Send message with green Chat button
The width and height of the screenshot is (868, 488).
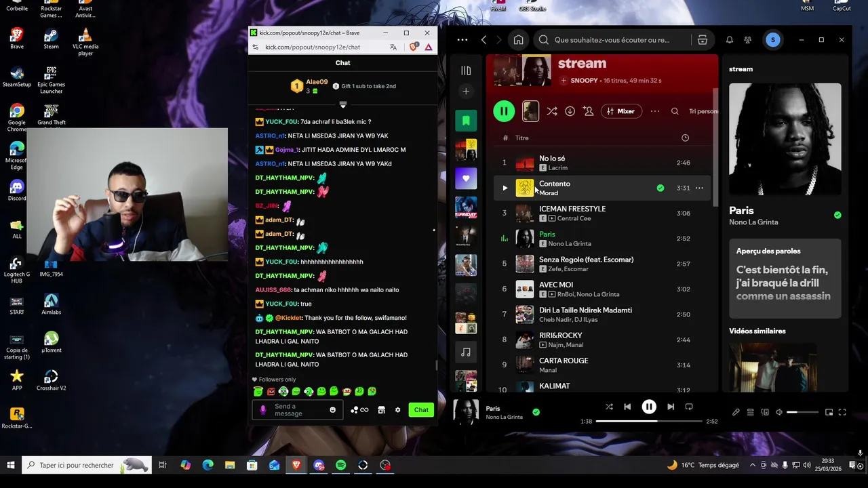421,410
